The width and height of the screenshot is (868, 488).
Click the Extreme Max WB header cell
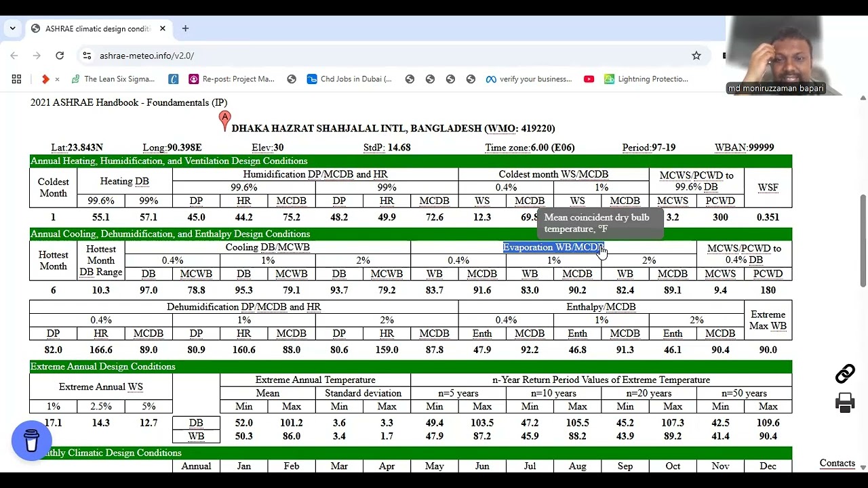(x=768, y=320)
